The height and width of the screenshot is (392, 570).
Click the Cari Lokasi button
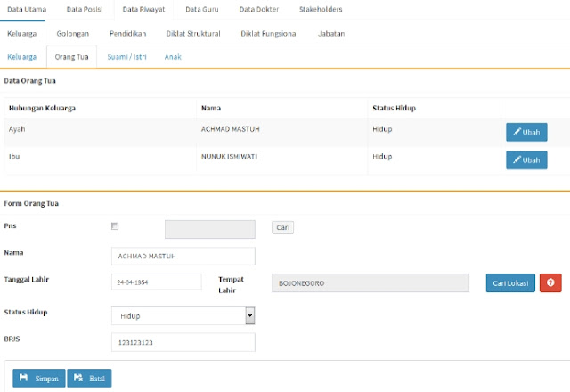(x=510, y=283)
